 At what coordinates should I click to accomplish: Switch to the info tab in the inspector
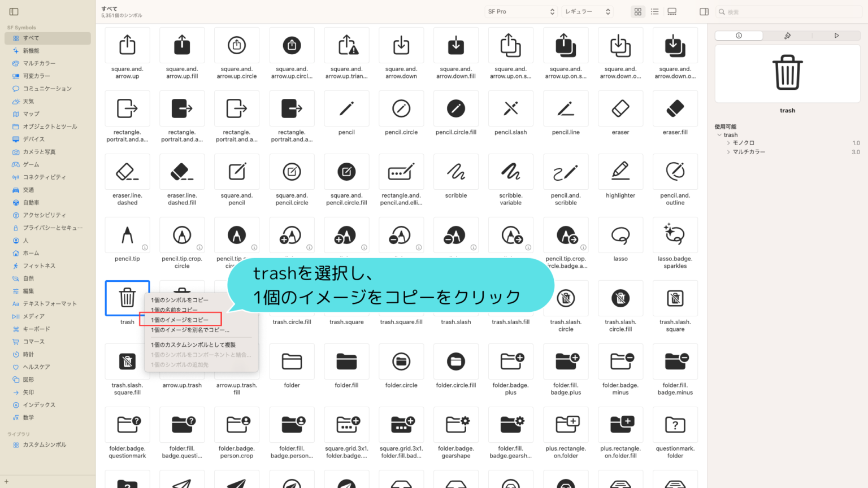click(738, 35)
